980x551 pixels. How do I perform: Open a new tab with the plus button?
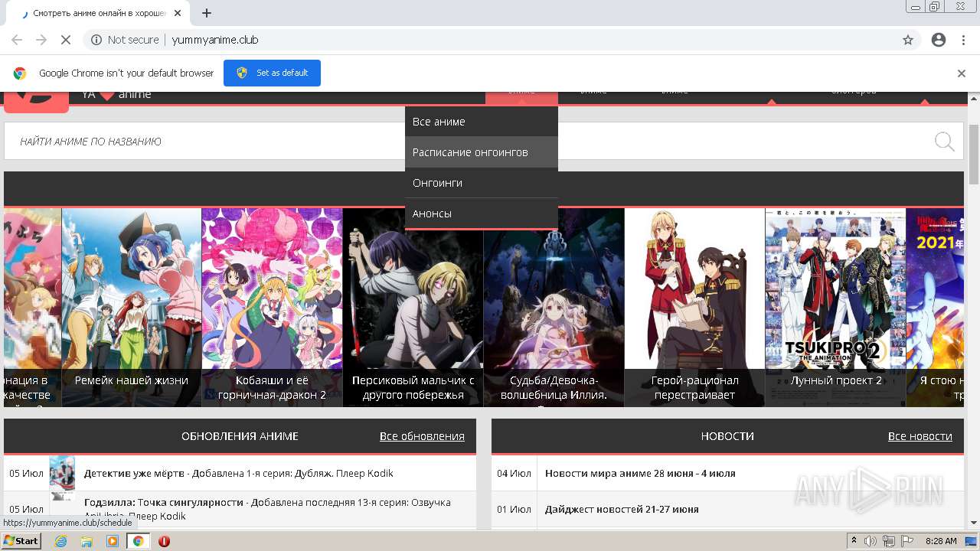click(207, 13)
